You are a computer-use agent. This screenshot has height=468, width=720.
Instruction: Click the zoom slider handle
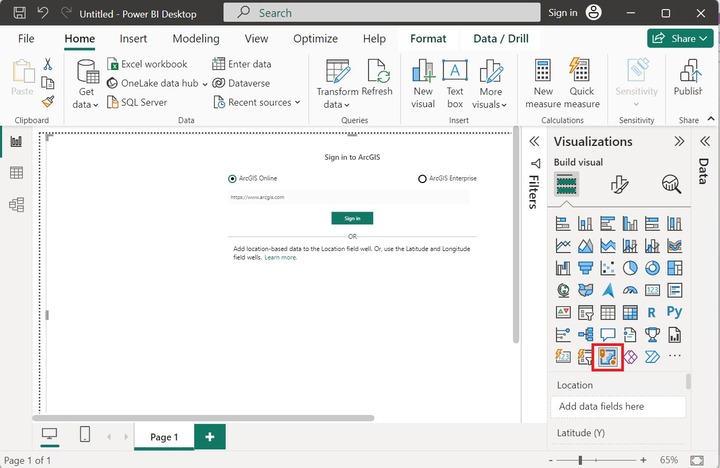point(580,460)
